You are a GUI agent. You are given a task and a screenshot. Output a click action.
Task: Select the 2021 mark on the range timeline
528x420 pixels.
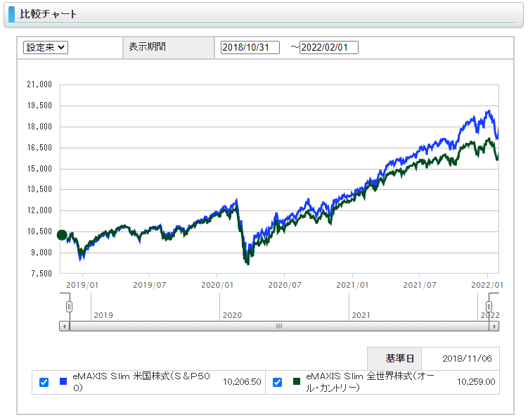[361, 315]
